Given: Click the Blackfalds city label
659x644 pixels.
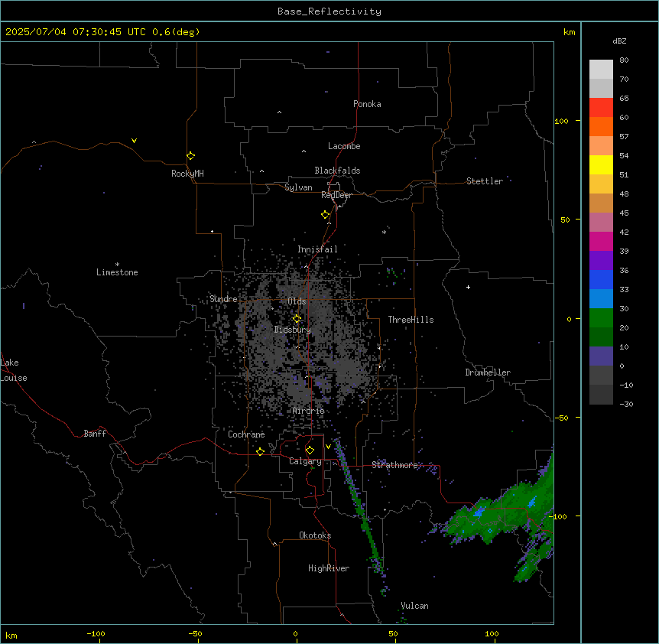Looking at the screenshot, I should pyautogui.click(x=337, y=171).
